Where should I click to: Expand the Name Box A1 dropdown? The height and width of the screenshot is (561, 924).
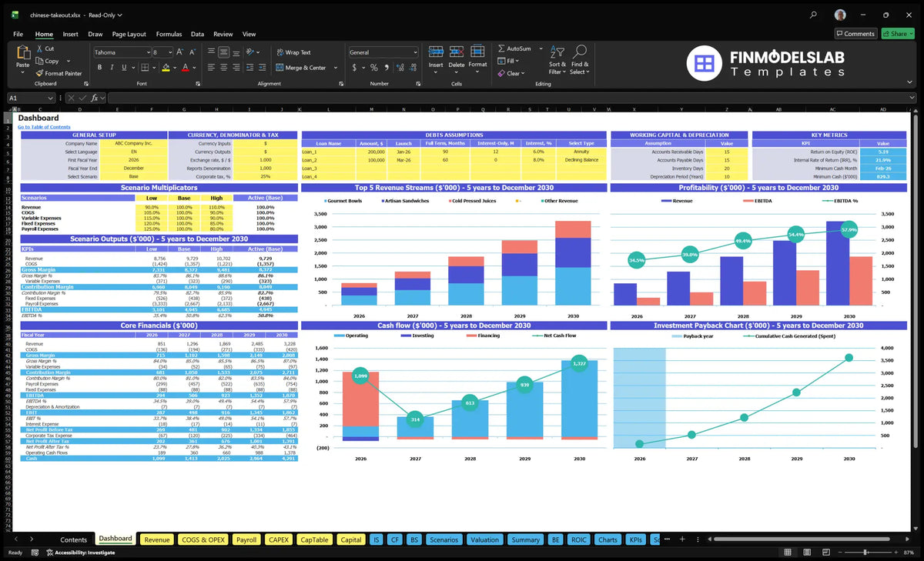click(51, 98)
